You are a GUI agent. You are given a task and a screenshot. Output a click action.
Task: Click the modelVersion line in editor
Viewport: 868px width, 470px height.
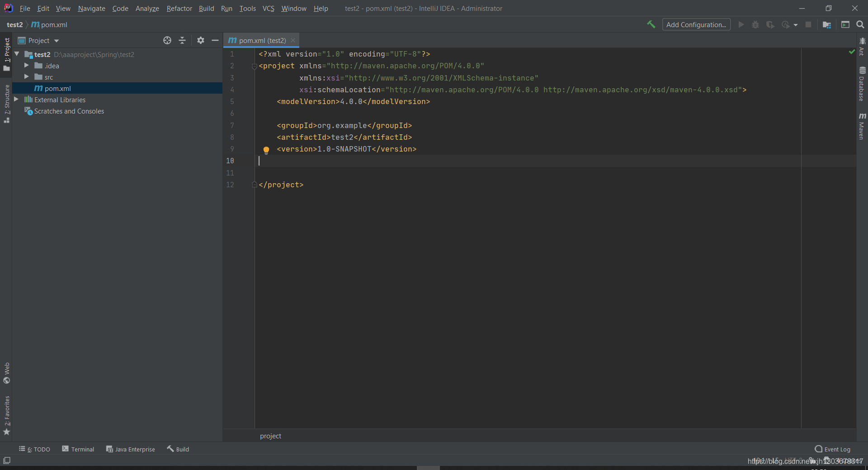pyautogui.click(x=353, y=101)
